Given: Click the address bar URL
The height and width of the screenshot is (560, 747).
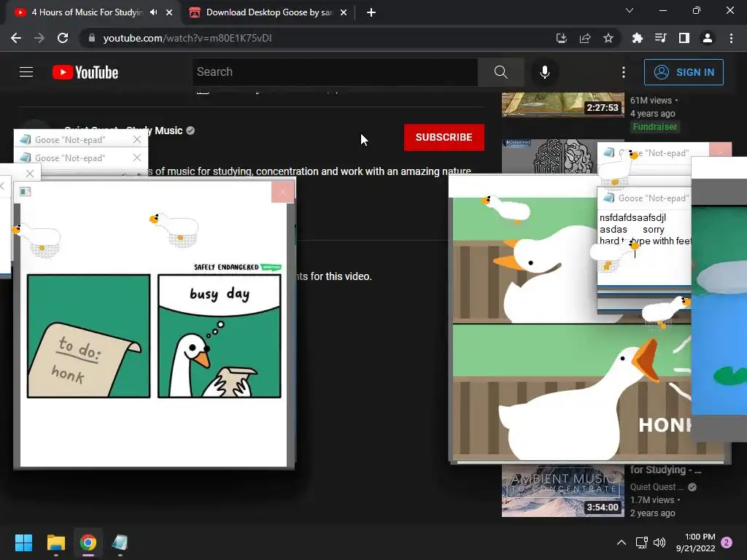Looking at the screenshot, I should [187, 38].
